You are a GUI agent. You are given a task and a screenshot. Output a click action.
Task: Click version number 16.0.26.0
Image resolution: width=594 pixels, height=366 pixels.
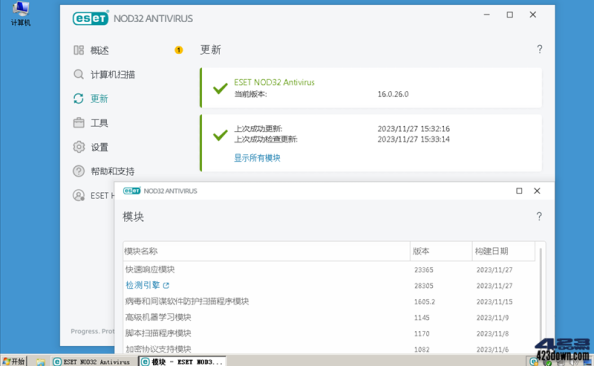tap(393, 94)
